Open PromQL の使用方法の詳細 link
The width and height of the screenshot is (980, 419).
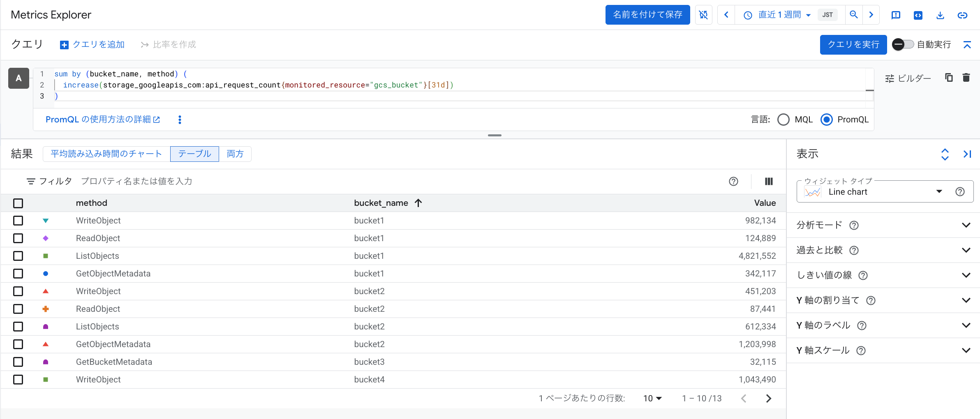pos(103,120)
